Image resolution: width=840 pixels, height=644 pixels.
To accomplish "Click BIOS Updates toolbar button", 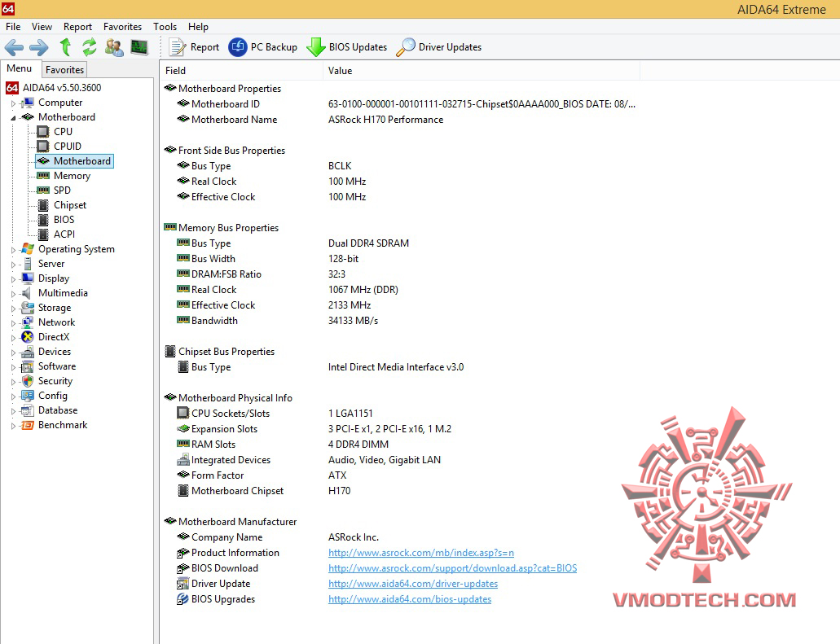I will point(346,47).
